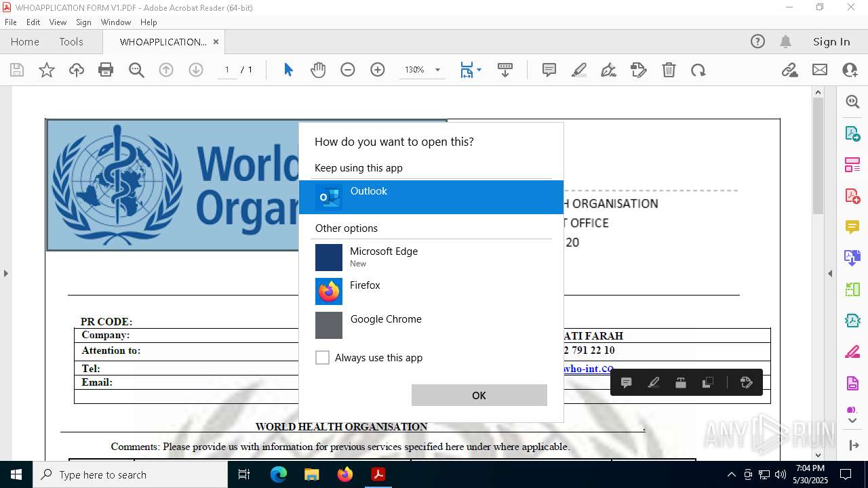Choose Microsoft Edge to open
The width and height of the screenshot is (868, 488).
(431, 257)
